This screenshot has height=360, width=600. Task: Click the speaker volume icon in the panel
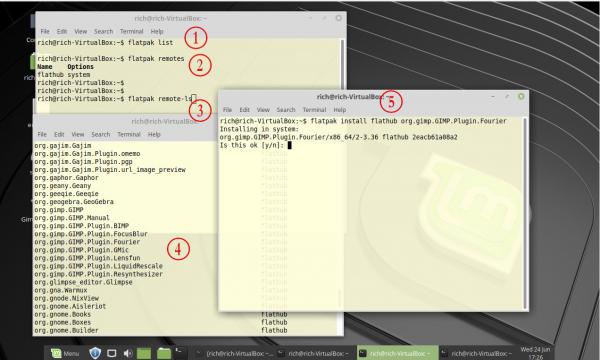point(128,353)
